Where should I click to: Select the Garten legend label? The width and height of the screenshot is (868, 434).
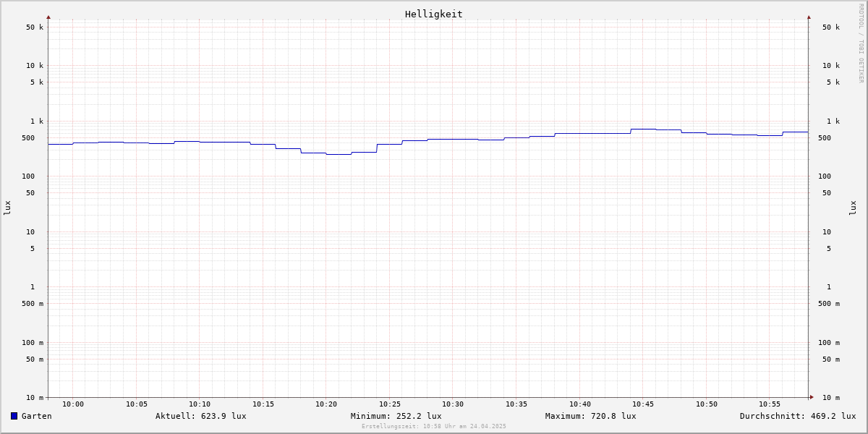37,416
